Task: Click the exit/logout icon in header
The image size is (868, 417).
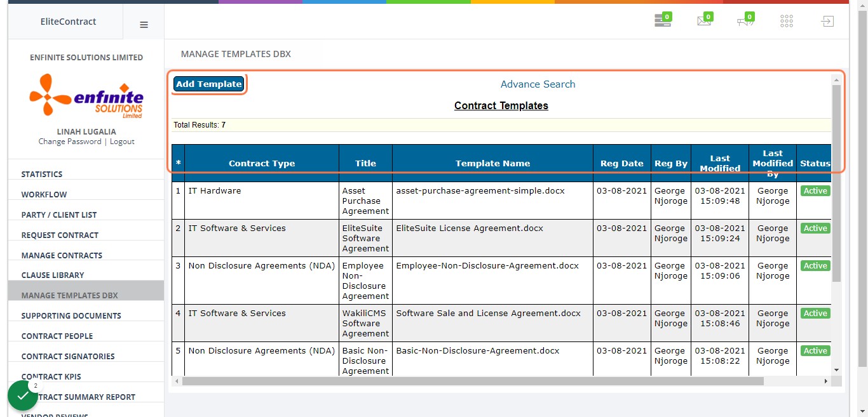Action: (x=827, y=21)
